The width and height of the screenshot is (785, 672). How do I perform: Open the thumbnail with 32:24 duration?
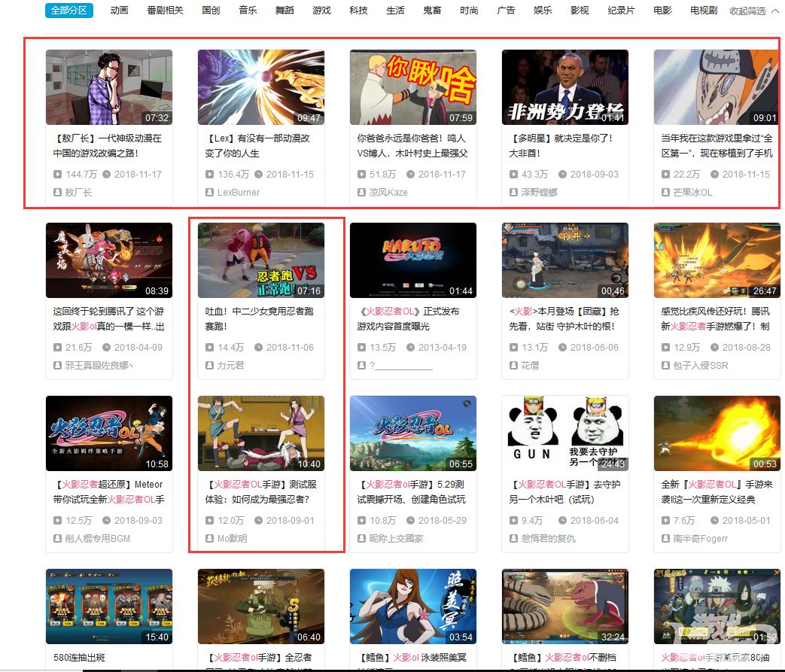[565, 607]
